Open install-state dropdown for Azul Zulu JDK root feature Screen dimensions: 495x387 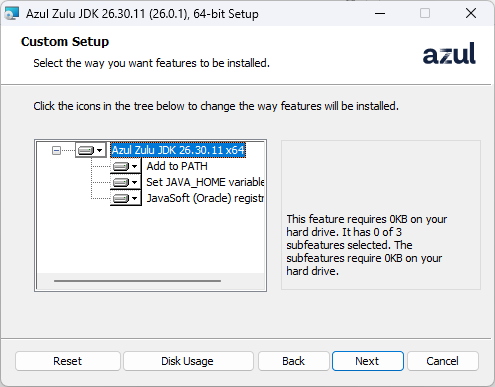coord(90,150)
